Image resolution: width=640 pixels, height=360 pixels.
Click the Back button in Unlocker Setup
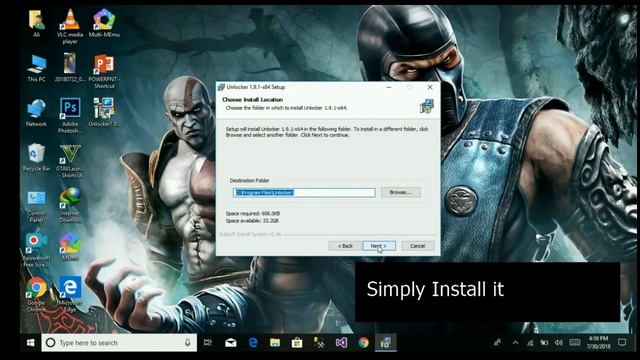[x=345, y=246]
